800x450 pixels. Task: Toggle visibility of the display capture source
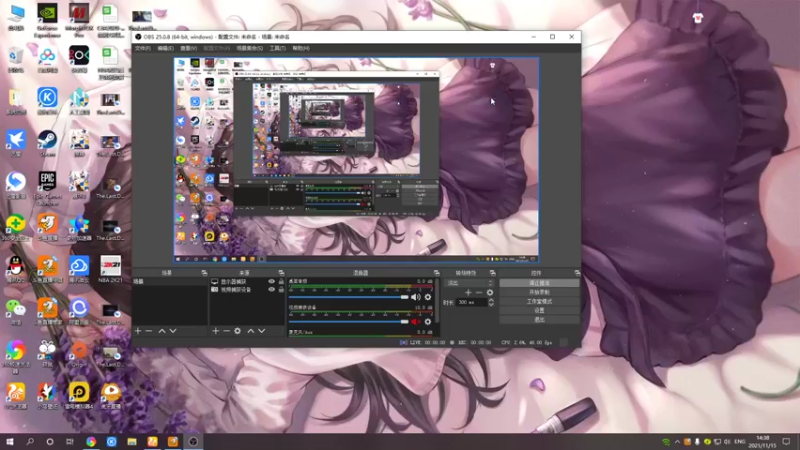(271, 282)
